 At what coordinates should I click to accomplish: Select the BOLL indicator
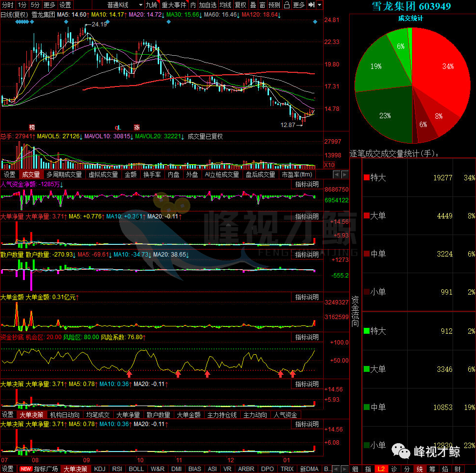(x=136, y=469)
